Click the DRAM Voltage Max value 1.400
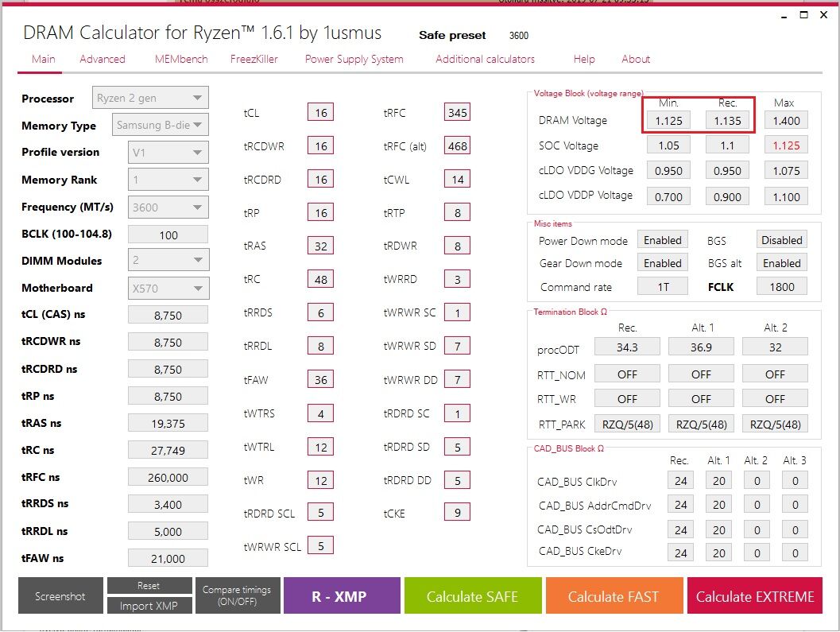The height and width of the screenshot is (632, 840). click(786, 121)
